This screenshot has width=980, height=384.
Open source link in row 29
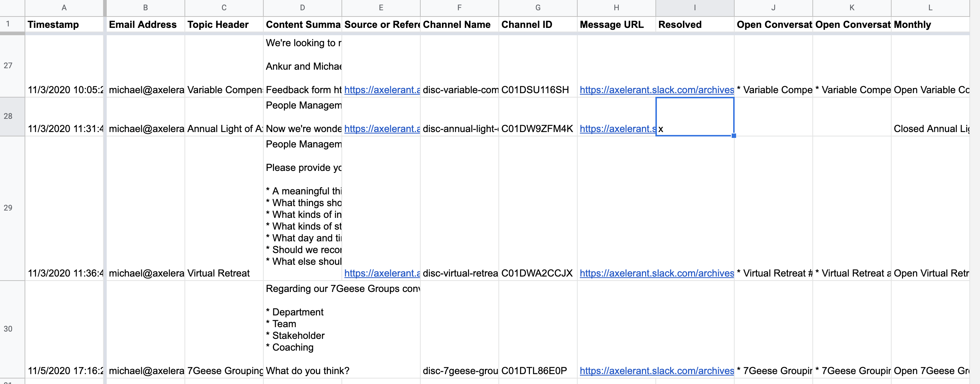coord(382,273)
